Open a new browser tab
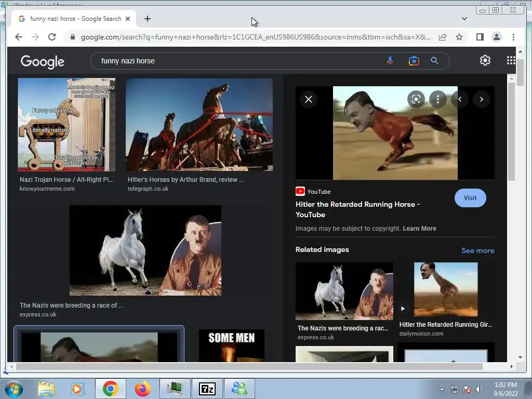 click(147, 19)
